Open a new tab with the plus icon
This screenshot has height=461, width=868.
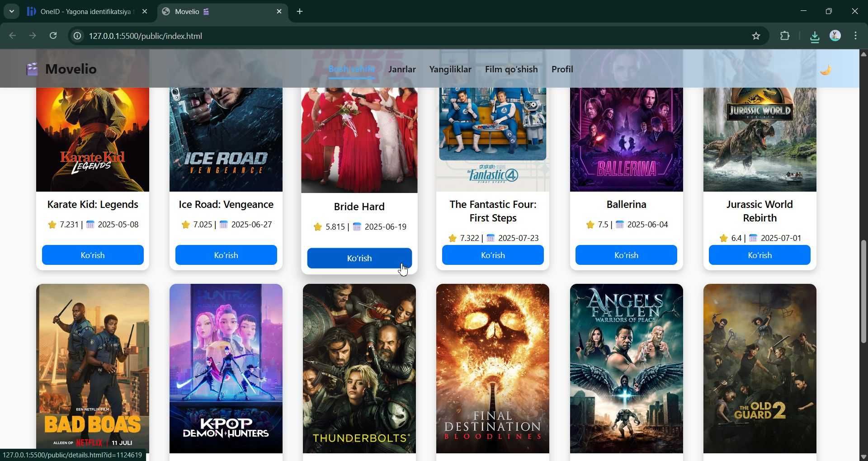point(300,12)
